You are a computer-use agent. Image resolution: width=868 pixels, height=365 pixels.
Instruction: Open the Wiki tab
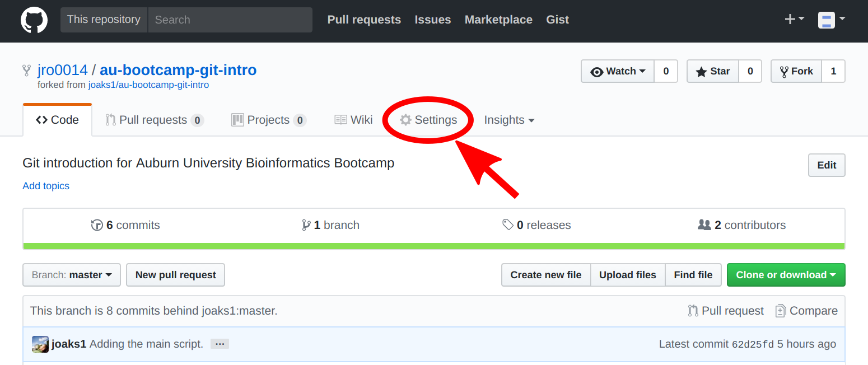tap(353, 120)
